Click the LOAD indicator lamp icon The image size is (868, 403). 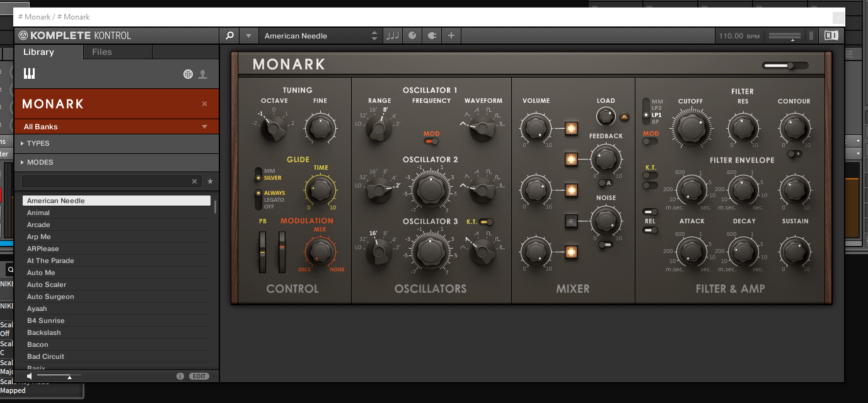click(x=625, y=116)
